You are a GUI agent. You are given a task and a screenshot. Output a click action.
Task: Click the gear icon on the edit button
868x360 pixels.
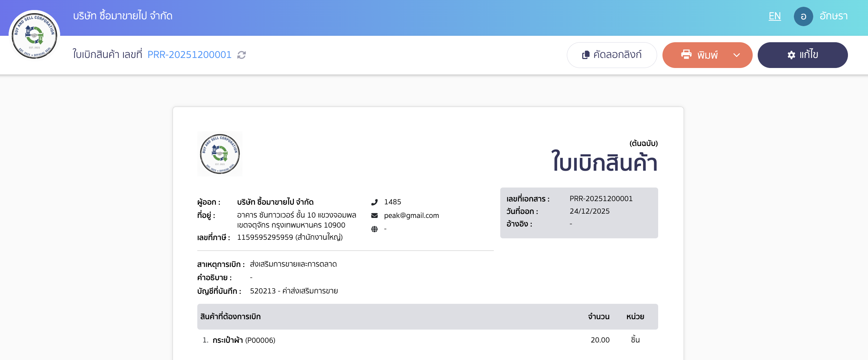[x=791, y=55]
